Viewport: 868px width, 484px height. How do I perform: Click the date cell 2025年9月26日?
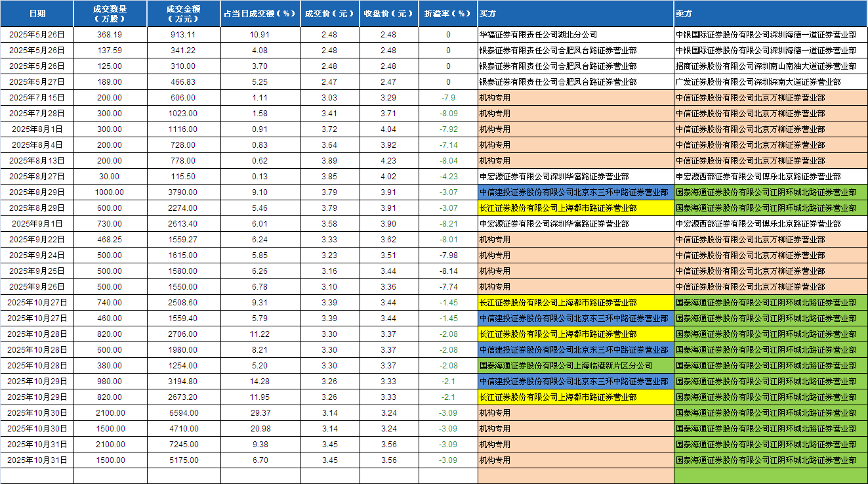click(x=37, y=286)
